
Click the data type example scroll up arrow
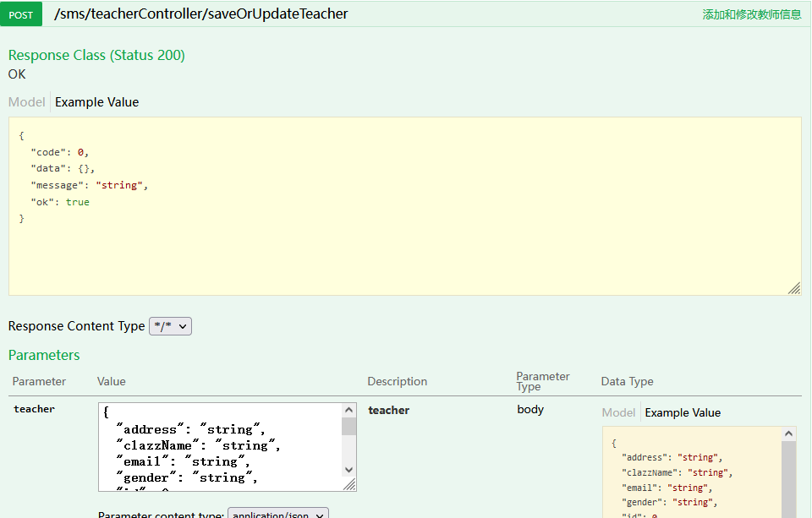coord(788,433)
